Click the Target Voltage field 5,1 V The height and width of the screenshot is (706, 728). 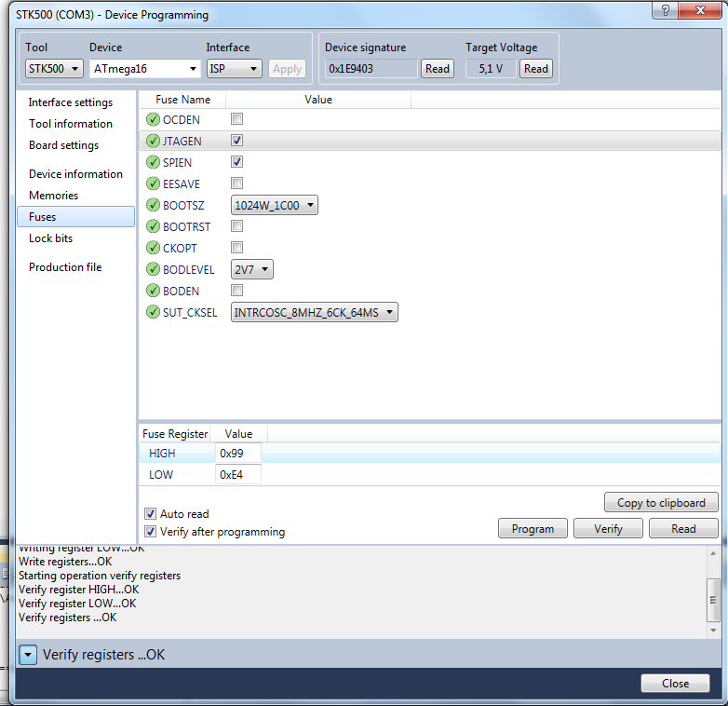pos(491,69)
